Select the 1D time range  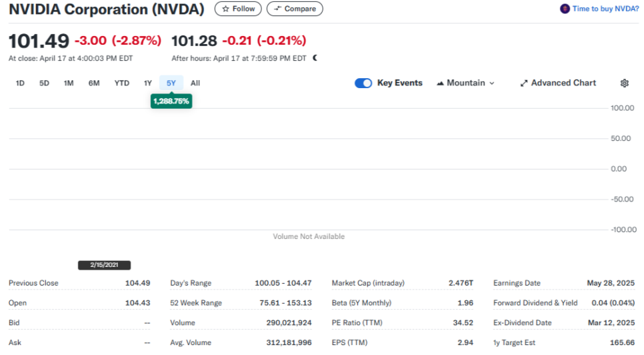click(20, 83)
